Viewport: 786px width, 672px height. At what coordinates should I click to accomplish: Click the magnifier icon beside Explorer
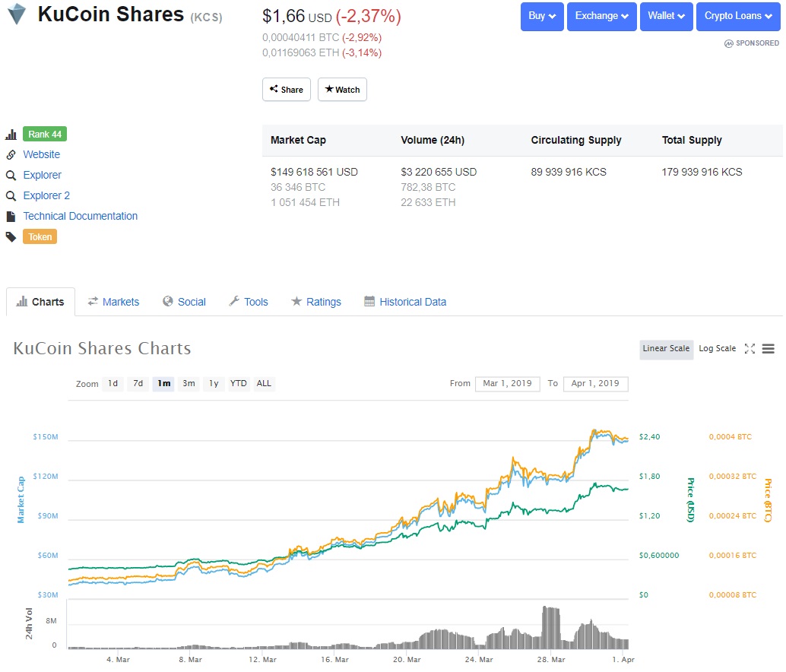[x=11, y=176]
